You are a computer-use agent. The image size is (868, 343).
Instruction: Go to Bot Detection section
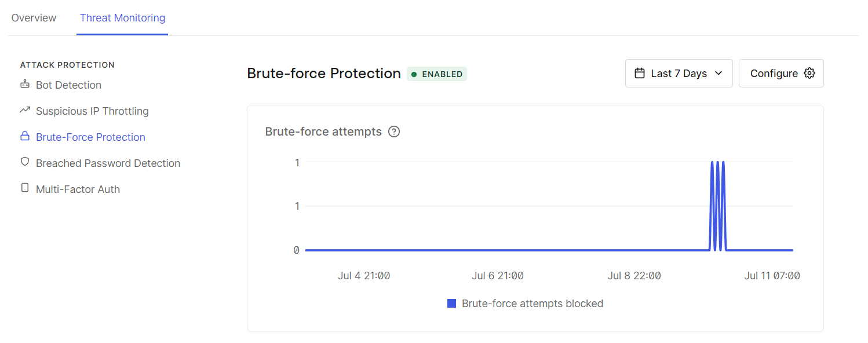click(x=68, y=85)
